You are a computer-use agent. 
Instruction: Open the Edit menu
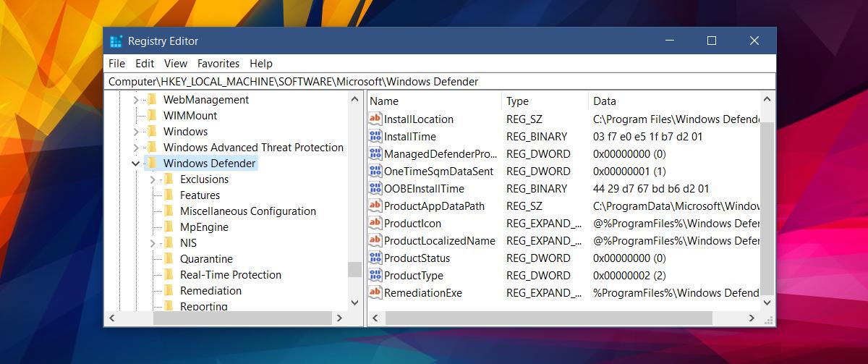(145, 64)
